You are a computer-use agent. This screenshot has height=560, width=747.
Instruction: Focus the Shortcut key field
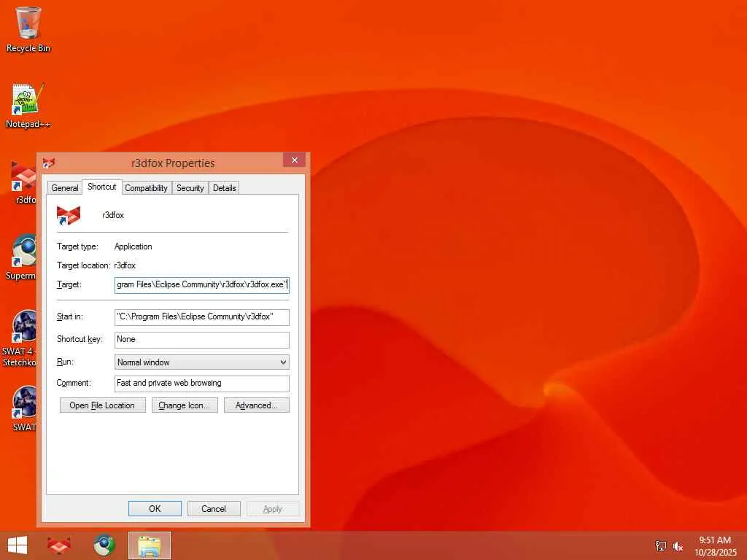click(201, 340)
